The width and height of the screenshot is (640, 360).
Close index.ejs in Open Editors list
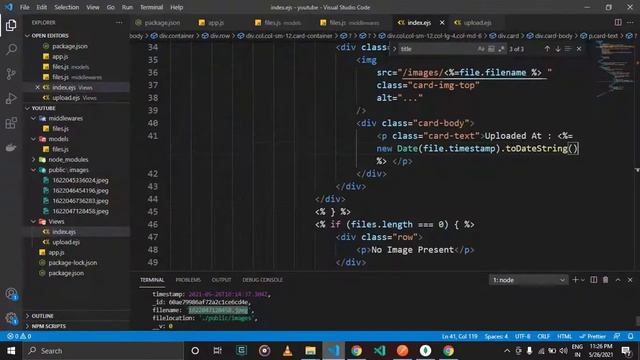click(x=37, y=87)
